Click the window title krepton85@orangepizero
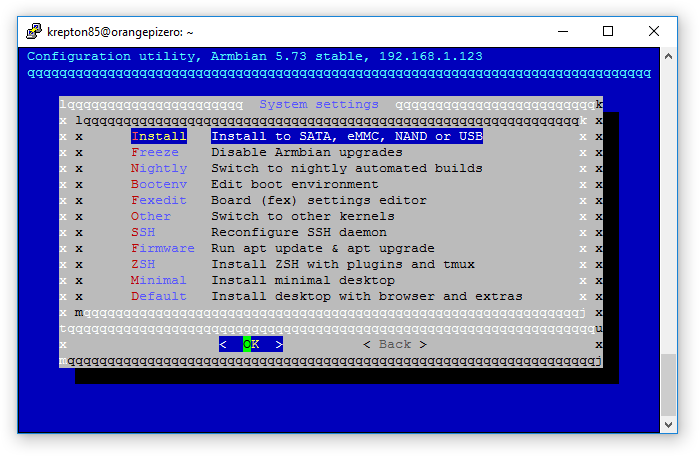699x456 pixels. click(120, 32)
